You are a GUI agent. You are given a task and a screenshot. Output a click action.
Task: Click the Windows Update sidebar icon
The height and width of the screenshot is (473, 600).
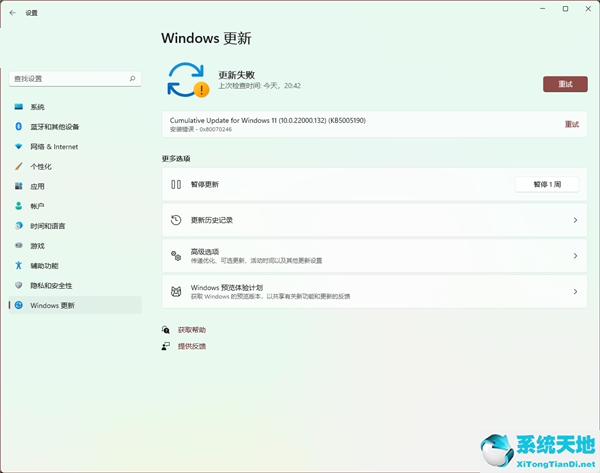click(19, 305)
